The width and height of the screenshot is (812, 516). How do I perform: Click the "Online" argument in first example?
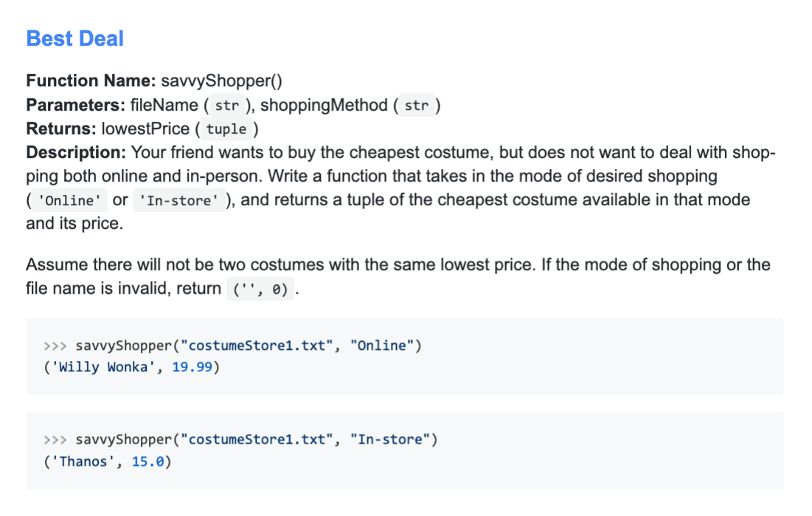pos(382,345)
